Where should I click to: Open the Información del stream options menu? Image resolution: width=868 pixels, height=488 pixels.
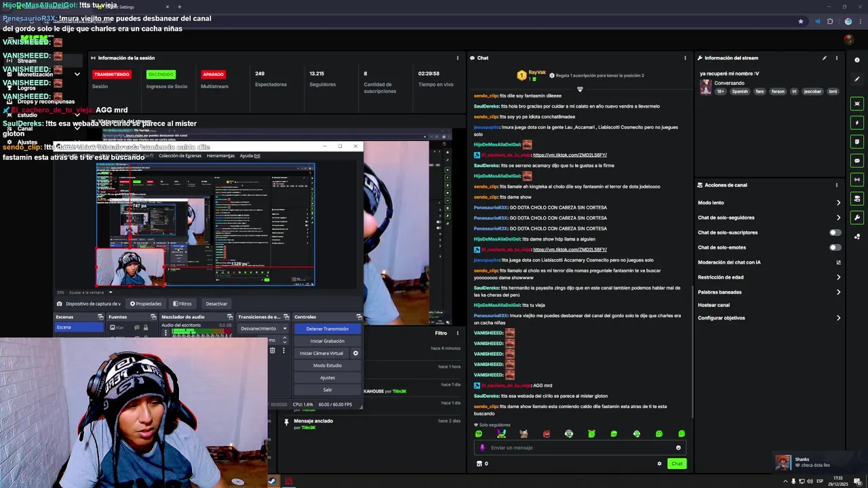coord(837,58)
